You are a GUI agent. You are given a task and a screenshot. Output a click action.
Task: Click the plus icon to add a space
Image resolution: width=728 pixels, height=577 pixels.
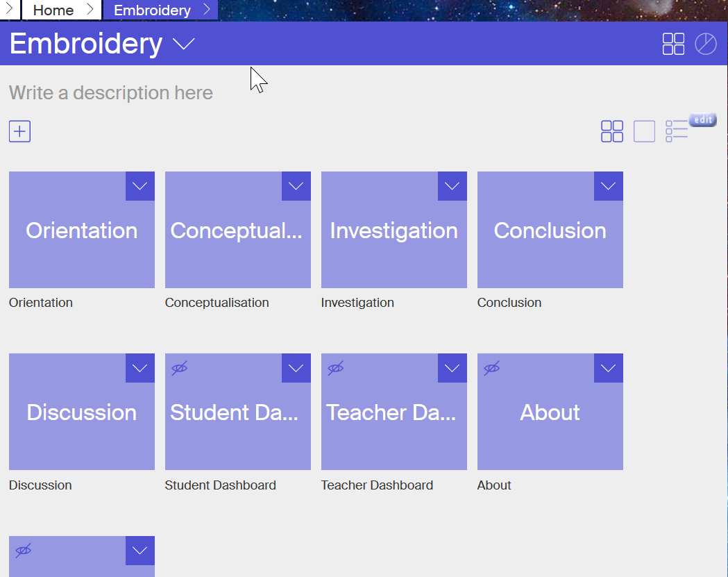click(19, 131)
